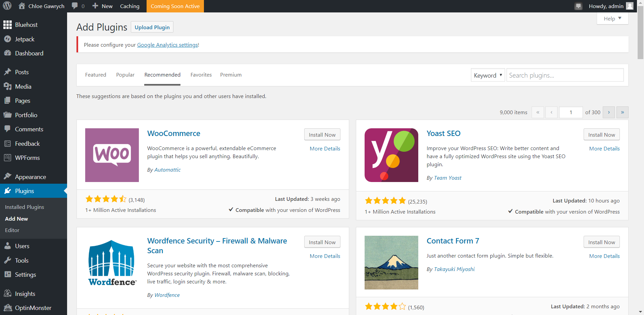The width and height of the screenshot is (644, 315).
Task: Click the Contact Form 7 mountain thumbnail
Action: 391,263
